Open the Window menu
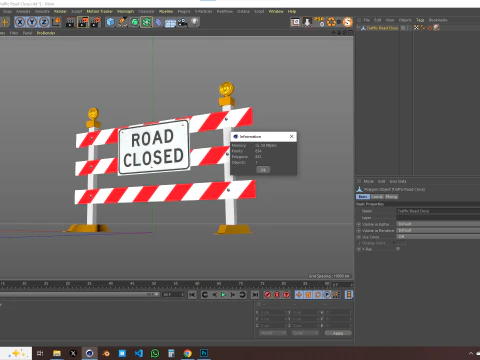480x360 pixels. pos(276,11)
